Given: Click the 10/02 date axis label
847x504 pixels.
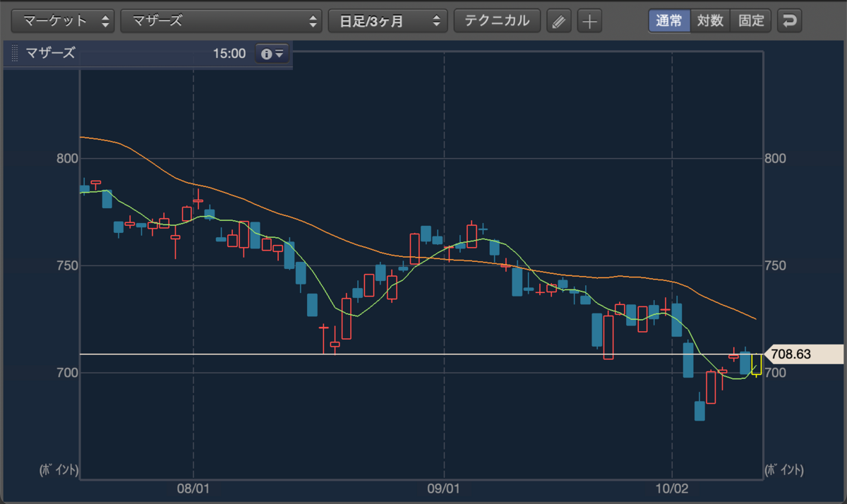Looking at the screenshot, I should [x=672, y=488].
